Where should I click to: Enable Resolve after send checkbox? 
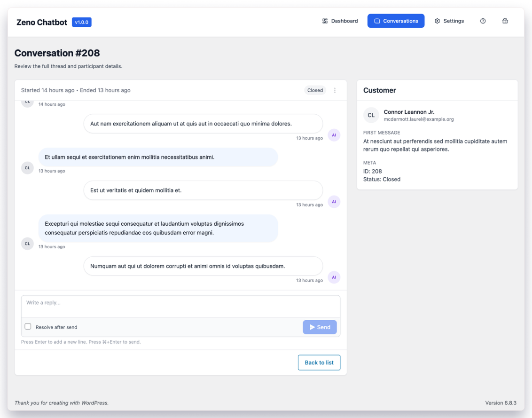click(28, 327)
